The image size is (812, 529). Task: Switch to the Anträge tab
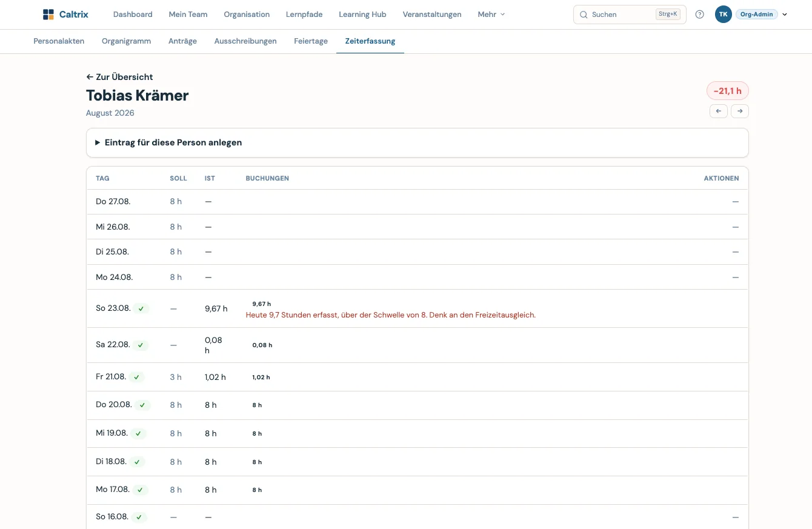183,41
